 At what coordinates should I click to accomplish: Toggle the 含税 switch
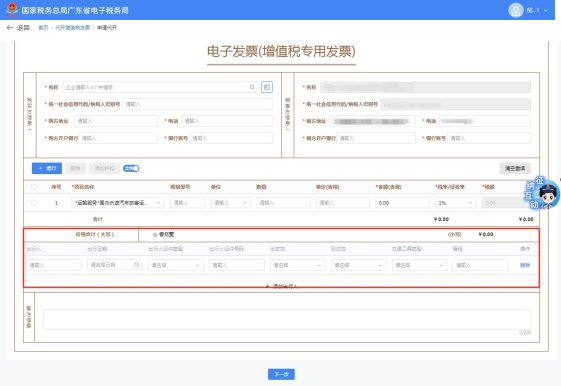click(131, 168)
